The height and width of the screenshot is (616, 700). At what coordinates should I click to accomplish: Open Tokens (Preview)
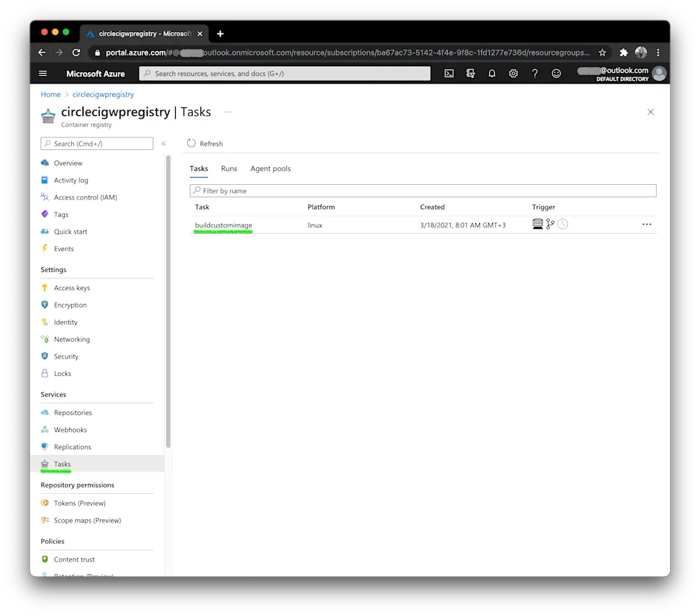coord(80,503)
